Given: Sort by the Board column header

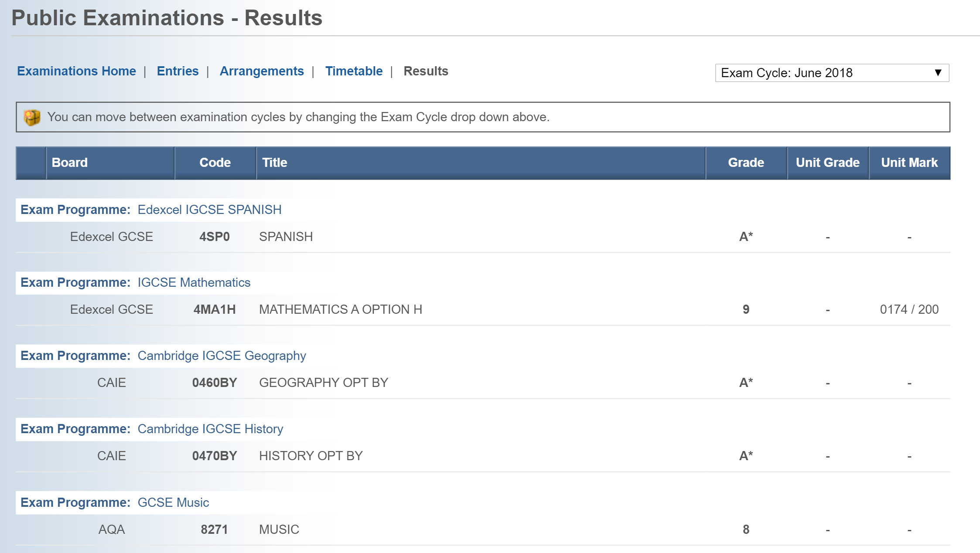Looking at the screenshot, I should click(x=70, y=163).
